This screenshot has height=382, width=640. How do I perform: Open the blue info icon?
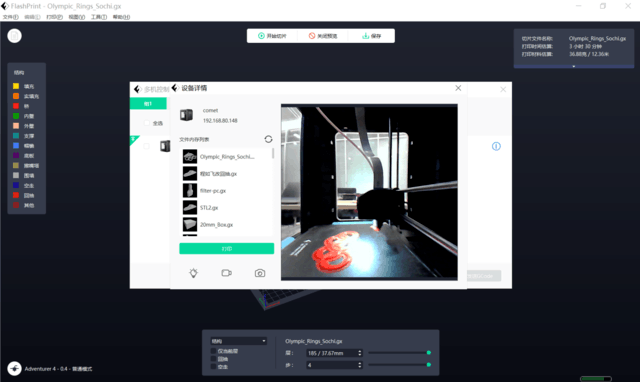[x=496, y=146]
